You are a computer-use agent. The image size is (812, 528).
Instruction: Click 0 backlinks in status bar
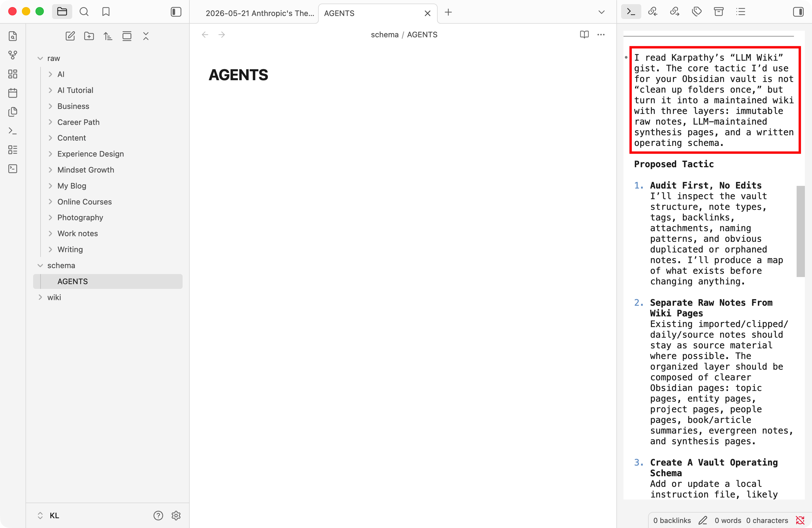pos(672,520)
